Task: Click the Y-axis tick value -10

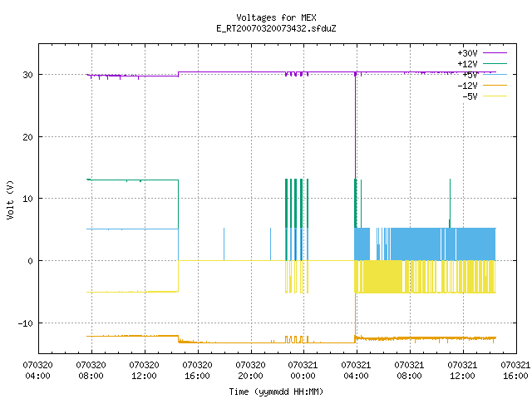Action: [x=26, y=323]
